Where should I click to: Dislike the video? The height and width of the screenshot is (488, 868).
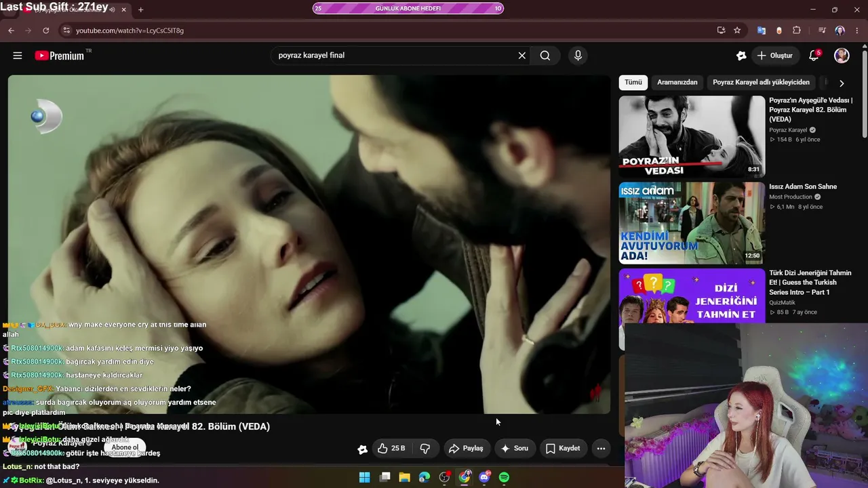tap(425, 449)
